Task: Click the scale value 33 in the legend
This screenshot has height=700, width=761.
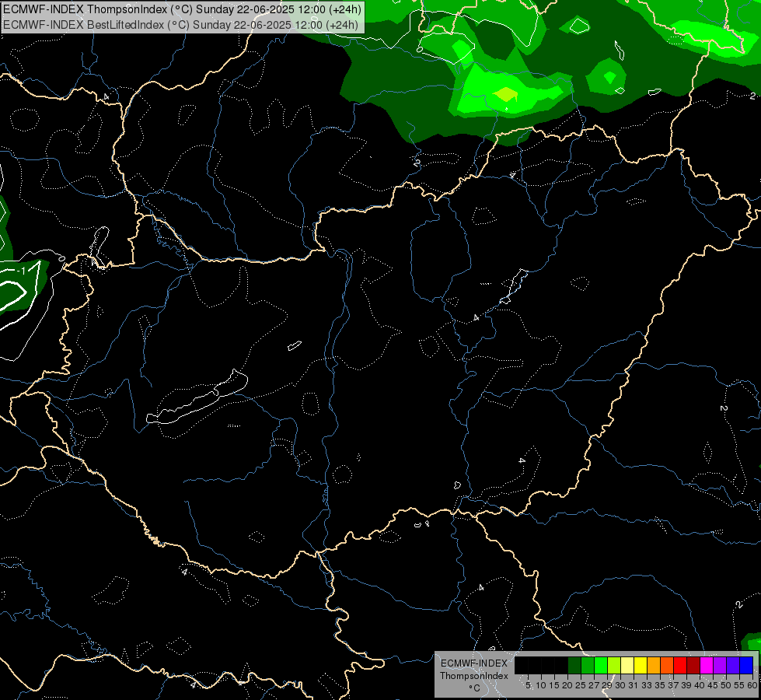Action: pyautogui.click(x=647, y=685)
